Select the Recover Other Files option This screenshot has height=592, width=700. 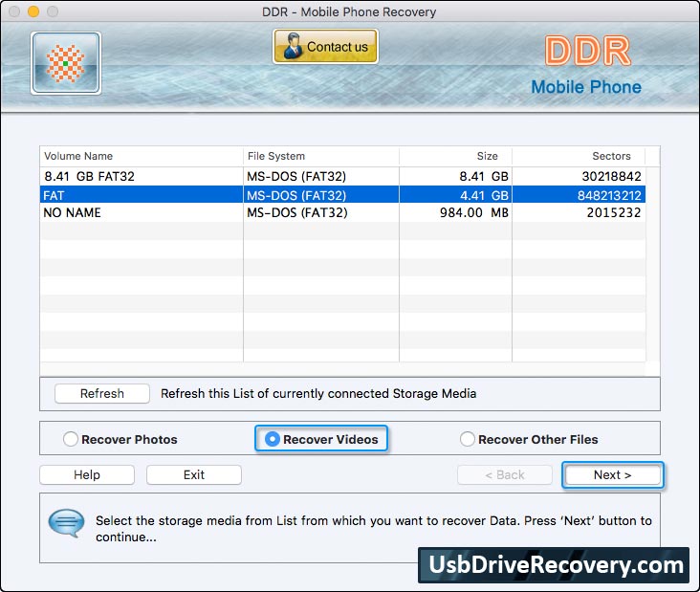(x=467, y=439)
